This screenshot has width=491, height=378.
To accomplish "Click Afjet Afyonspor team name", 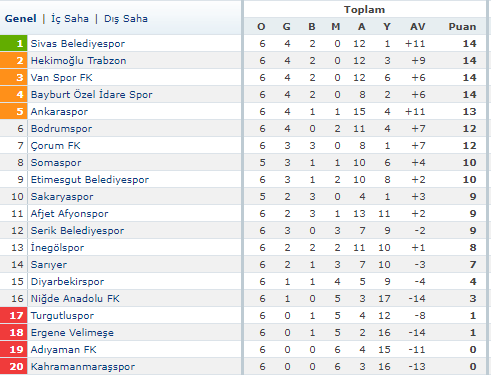I will 69,214.
